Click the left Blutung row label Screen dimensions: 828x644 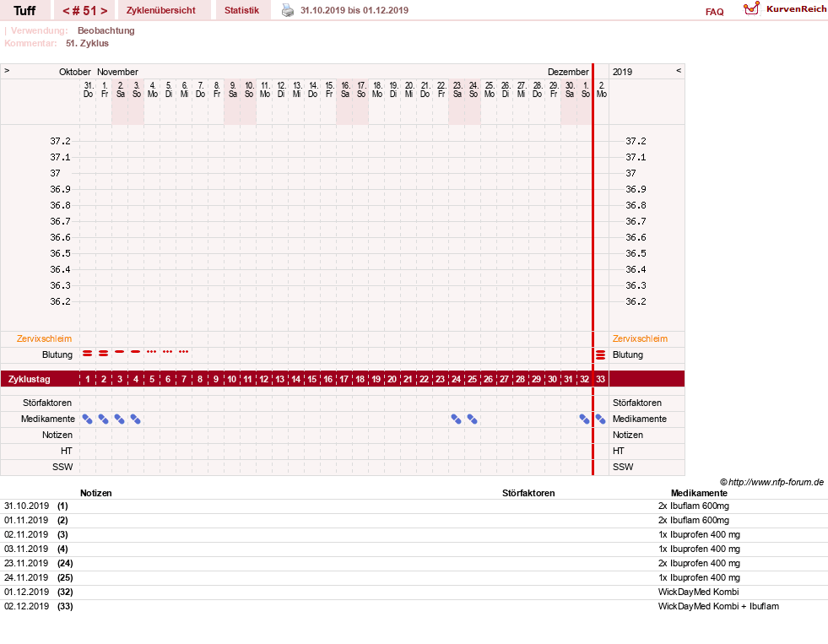coord(57,354)
